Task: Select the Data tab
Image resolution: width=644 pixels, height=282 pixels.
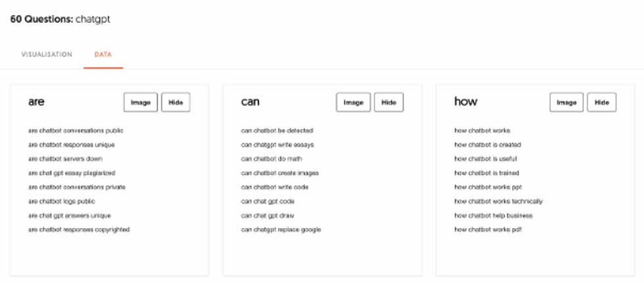Action: pyautogui.click(x=103, y=55)
